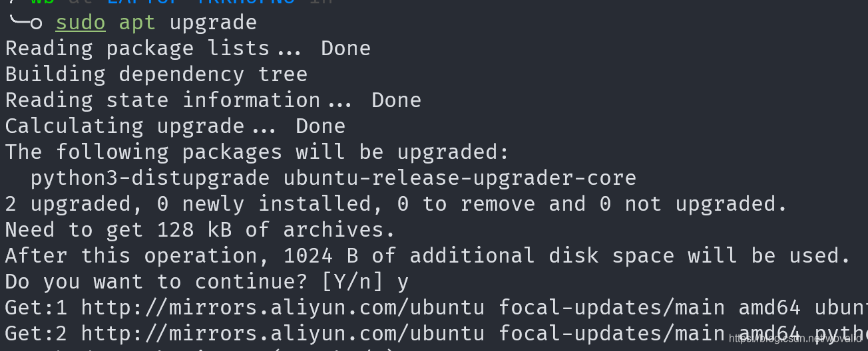This screenshot has width=868, height=351.
Task: Open the Get:1 mirrors.aliyun.com URL
Action: coord(284,308)
